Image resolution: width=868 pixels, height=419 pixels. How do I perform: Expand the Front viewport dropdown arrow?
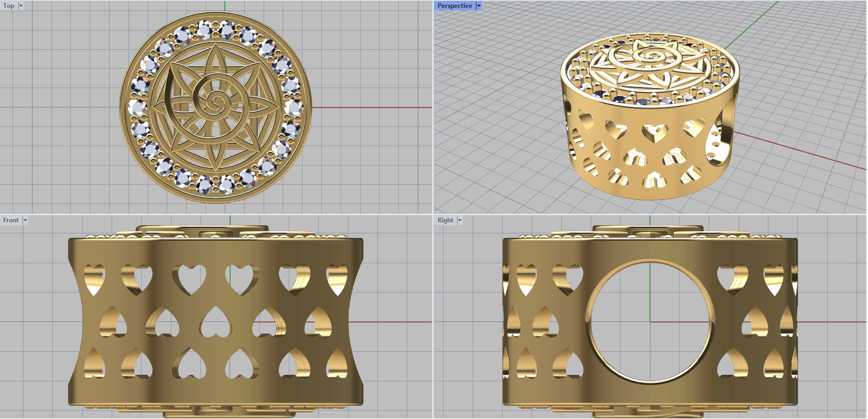coord(25,220)
